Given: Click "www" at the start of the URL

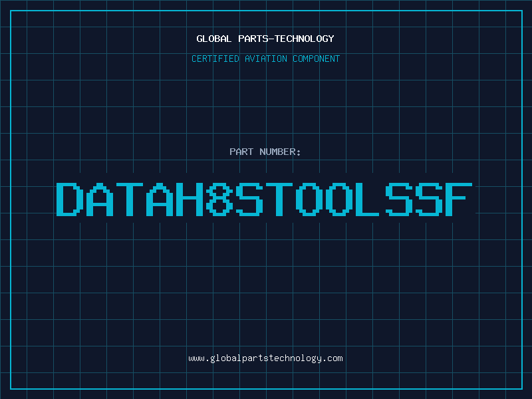Looking at the screenshot, I should coord(197,358).
